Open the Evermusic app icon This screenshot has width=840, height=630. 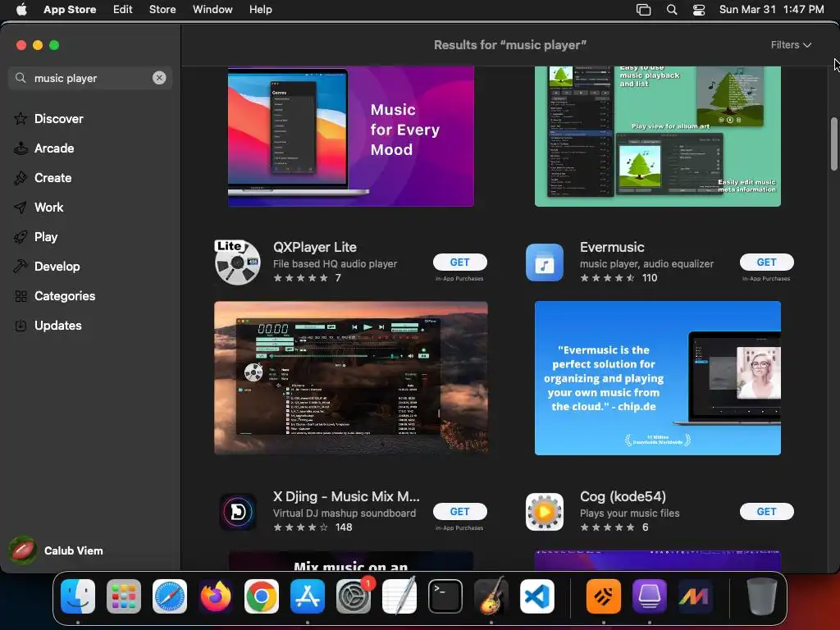(x=545, y=262)
